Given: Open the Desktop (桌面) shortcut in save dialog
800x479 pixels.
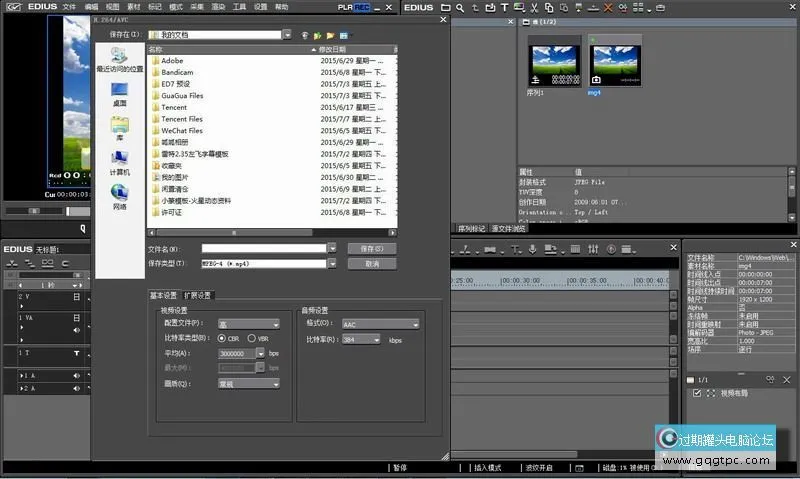Looking at the screenshot, I should (119, 93).
